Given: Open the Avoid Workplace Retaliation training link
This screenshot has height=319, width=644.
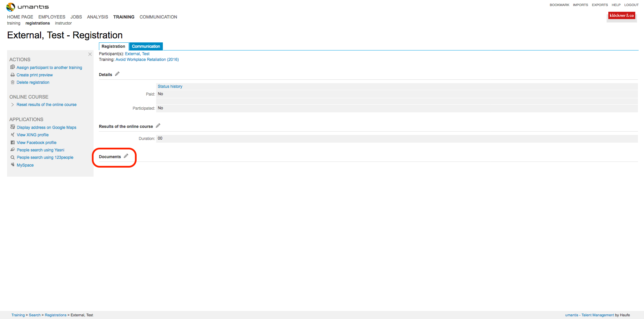Looking at the screenshot, I should coord(147,59).
